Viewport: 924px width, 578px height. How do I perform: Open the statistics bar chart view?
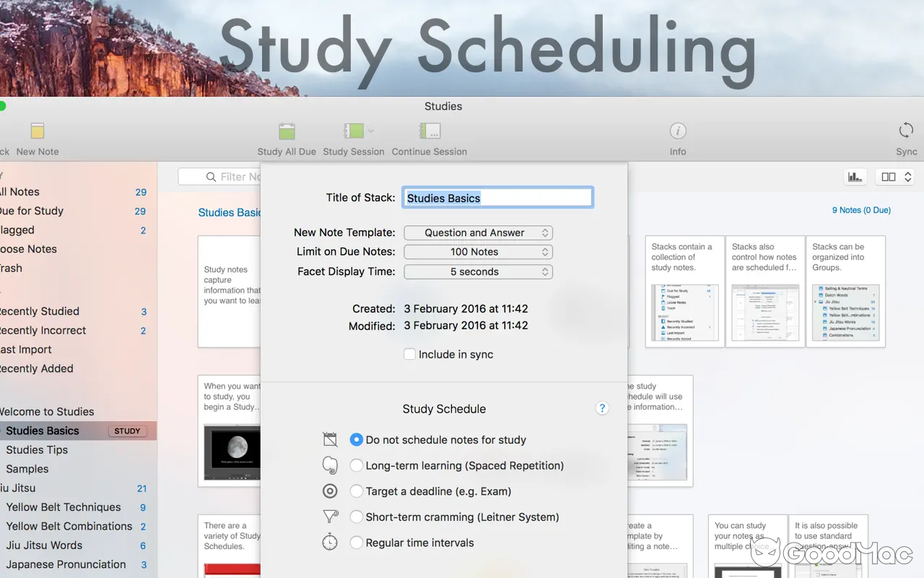point(855,176)
